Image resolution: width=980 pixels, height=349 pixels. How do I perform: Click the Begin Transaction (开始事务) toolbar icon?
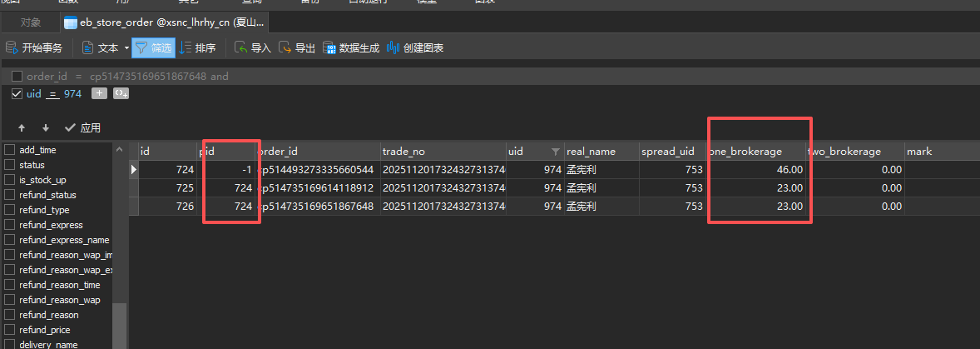(12, 47)
